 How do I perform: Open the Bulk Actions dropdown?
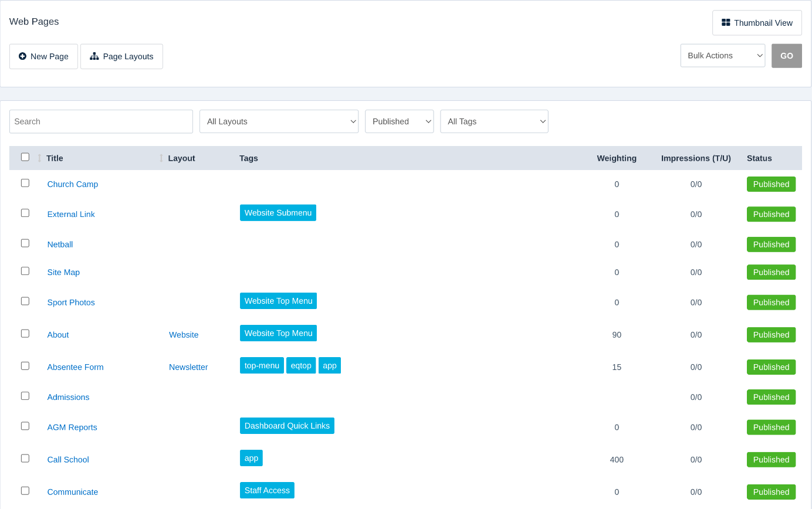pyautogui.click(x=723, y=56)
